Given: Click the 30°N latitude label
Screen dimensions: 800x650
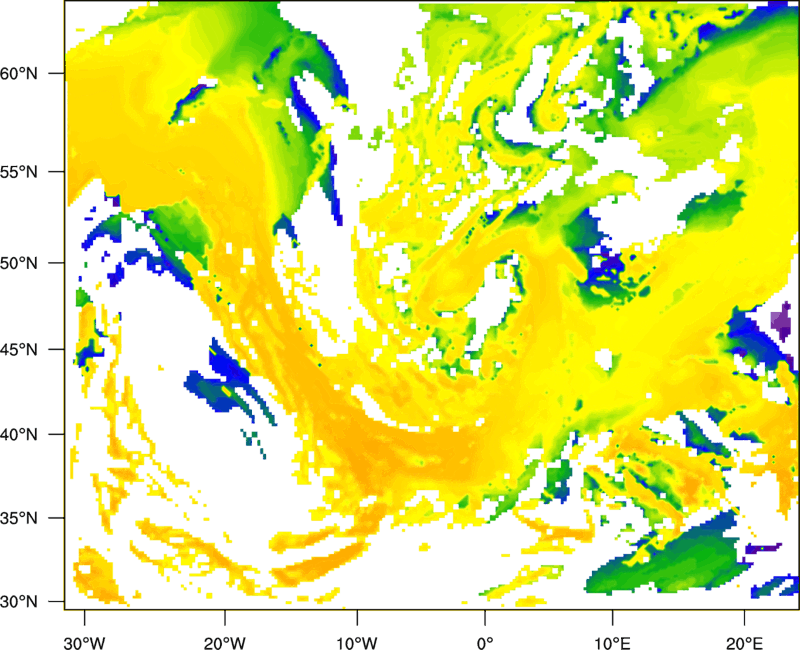Looking at the screenshot, I should 19,602.
